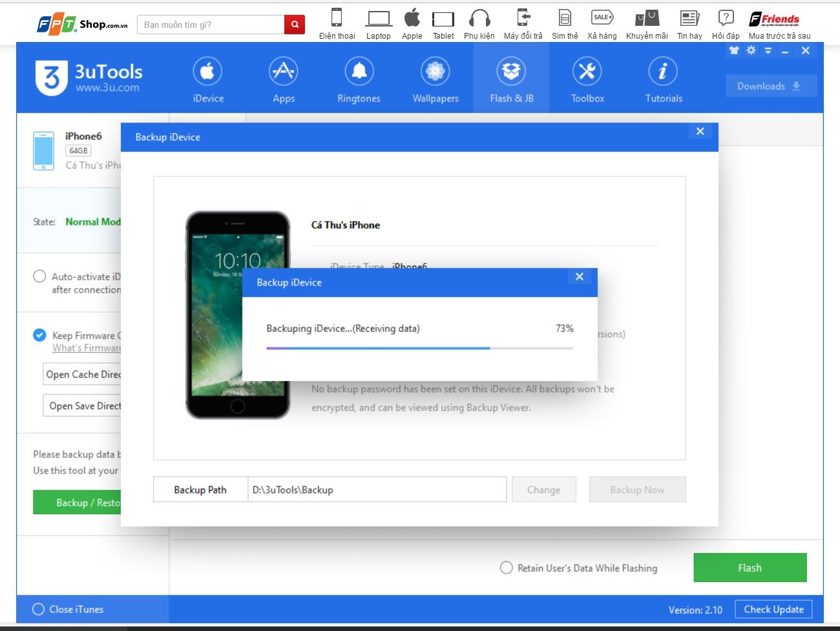The width and height of the screenshot is (840, 631).
Task: Toggle the Close iTunes option
Action: 37,609
